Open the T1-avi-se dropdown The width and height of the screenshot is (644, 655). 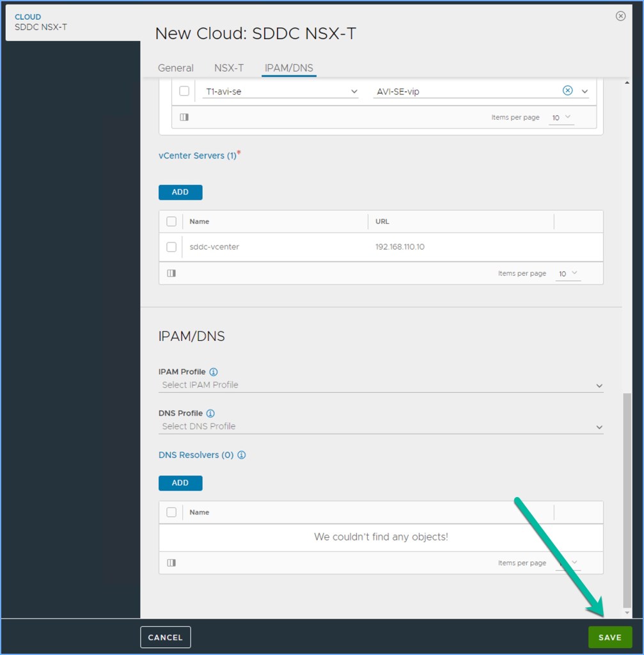(354, 91)
